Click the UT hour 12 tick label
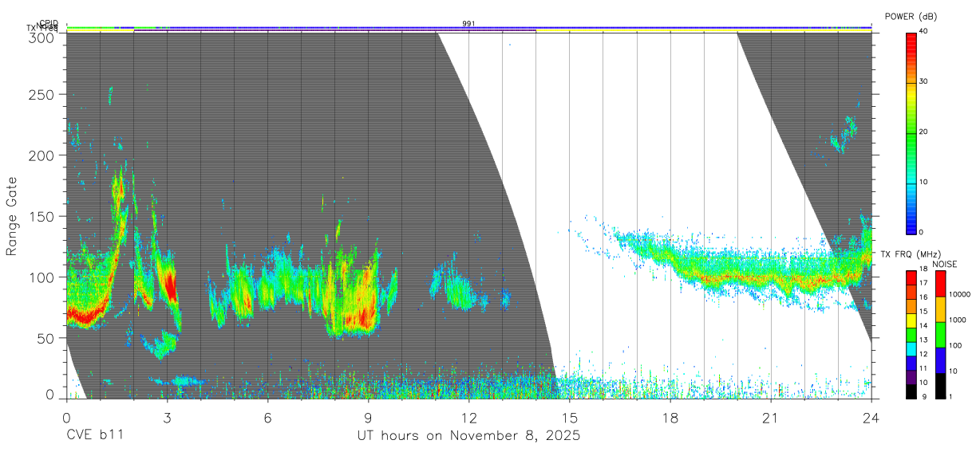980x452 pixels. click(469, 417)
